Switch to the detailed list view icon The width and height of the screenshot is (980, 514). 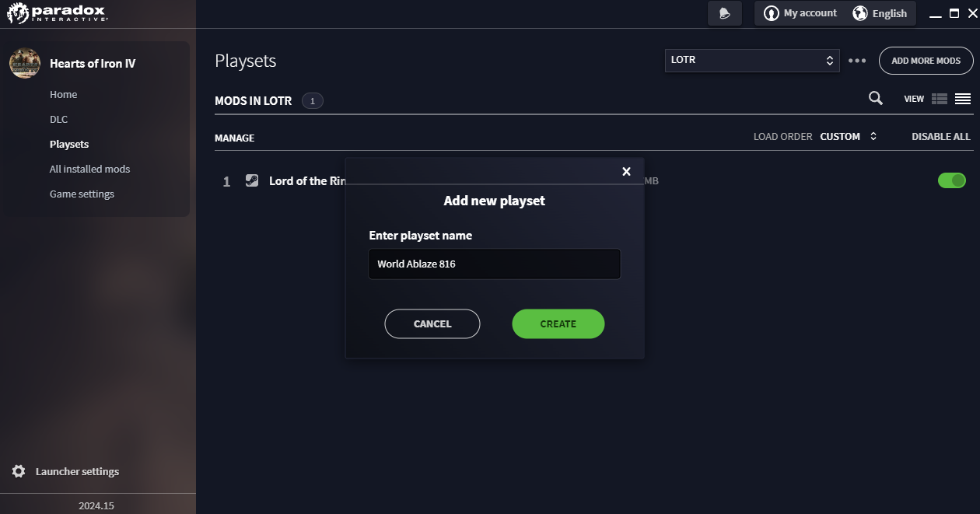tap(940, 99)
